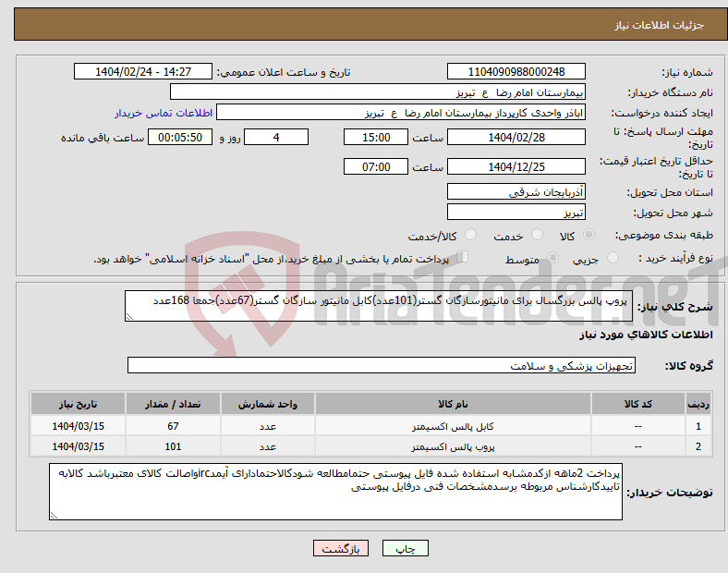Click the quantity cell 67
The width and height of the screenshot is (728, 573).
[173, 426]
